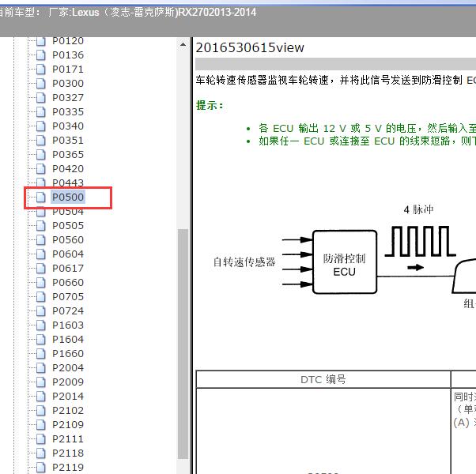Image resolution: width=476 pixels, height=474 pixels.
Task: Click the DTC 编号 table header
Action: coord(323,379)
